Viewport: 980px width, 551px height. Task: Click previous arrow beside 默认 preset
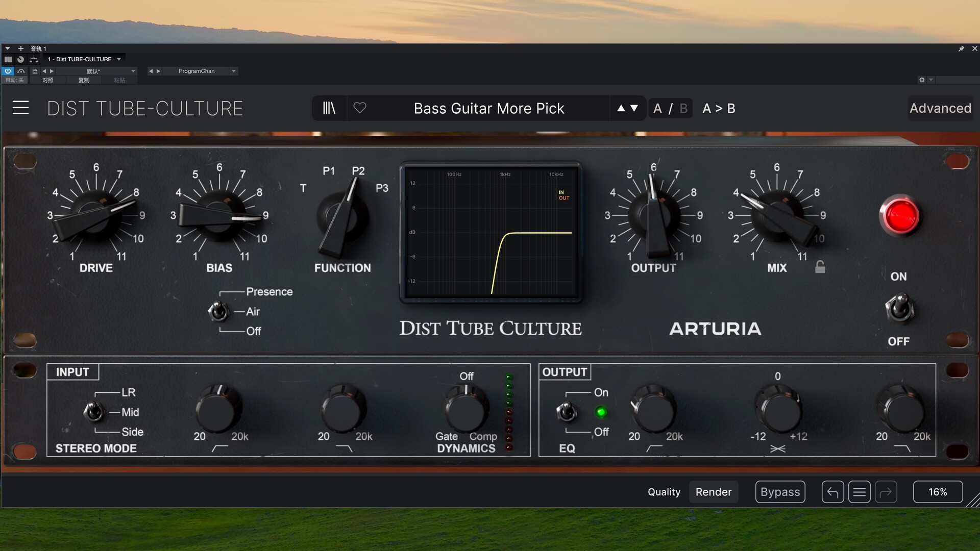[x=44, y=71]
